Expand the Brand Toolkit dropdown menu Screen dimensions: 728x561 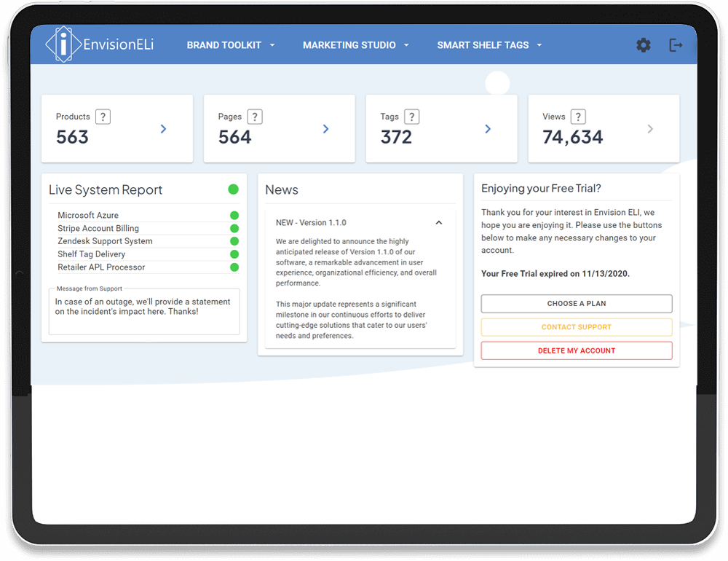tap(231, 45)
